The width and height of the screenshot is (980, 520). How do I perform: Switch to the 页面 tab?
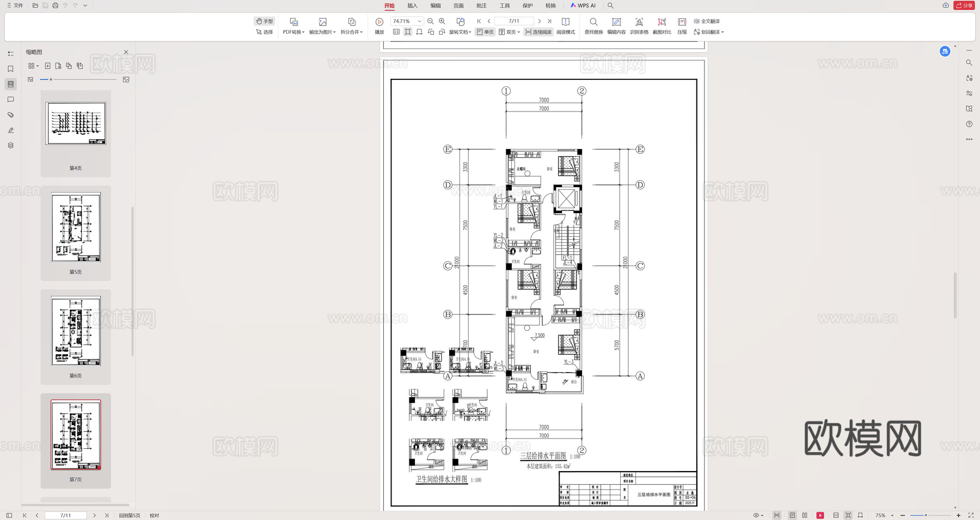[458, 5]
